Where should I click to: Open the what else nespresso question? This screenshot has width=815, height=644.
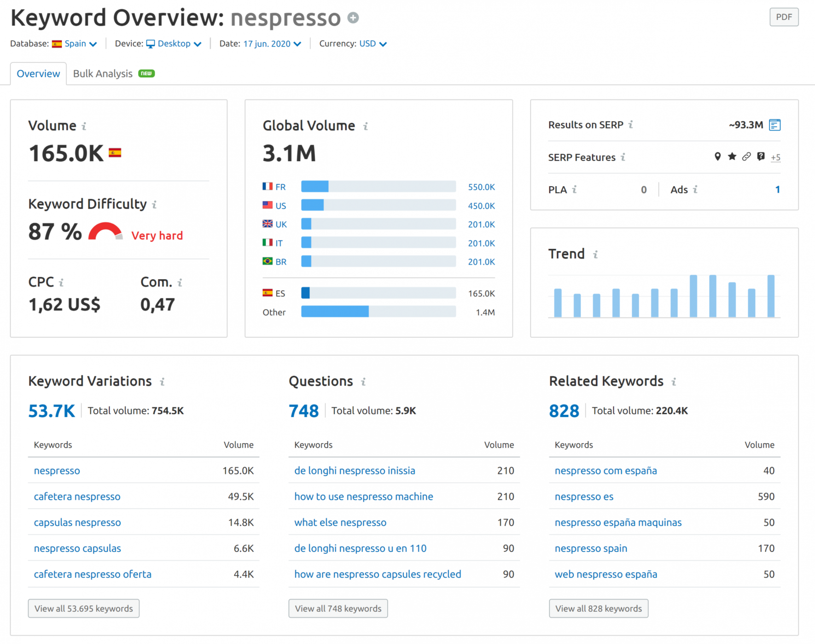(340, 522)
